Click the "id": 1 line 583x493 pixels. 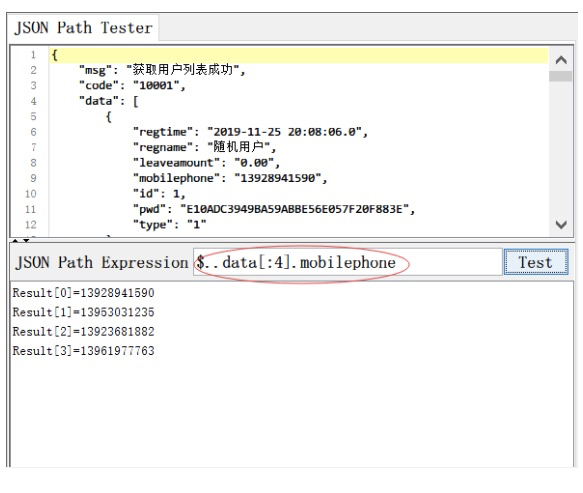click(159, 194)
